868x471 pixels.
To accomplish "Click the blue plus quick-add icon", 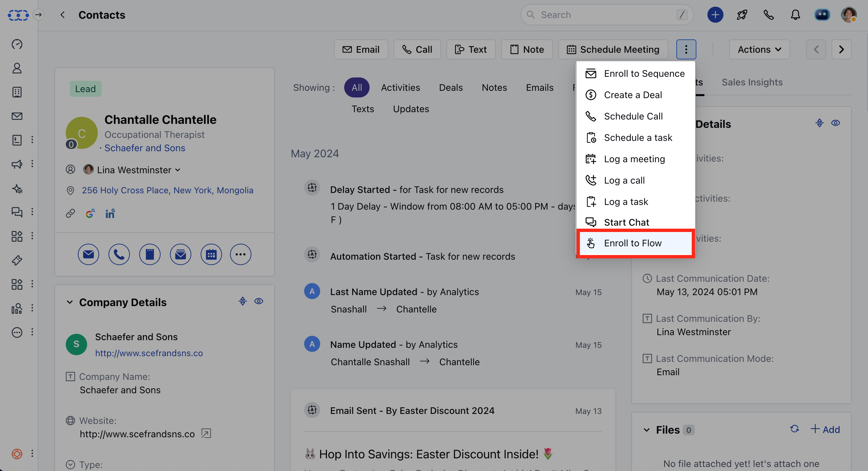I will click(715, 15).
